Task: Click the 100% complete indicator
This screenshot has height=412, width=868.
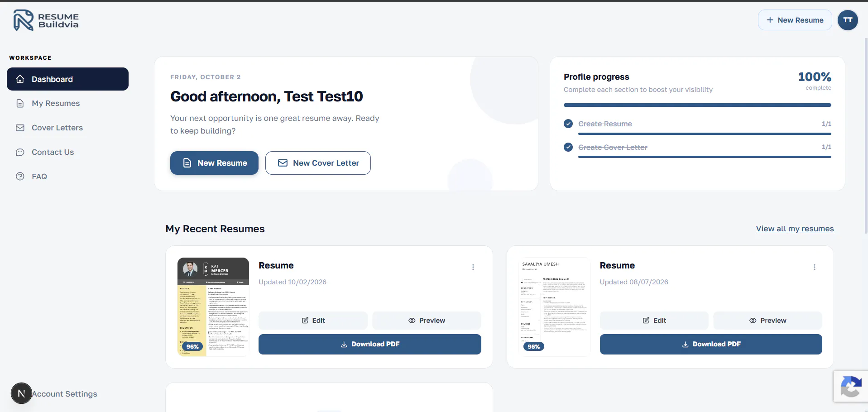Action: tap(814, 81)
